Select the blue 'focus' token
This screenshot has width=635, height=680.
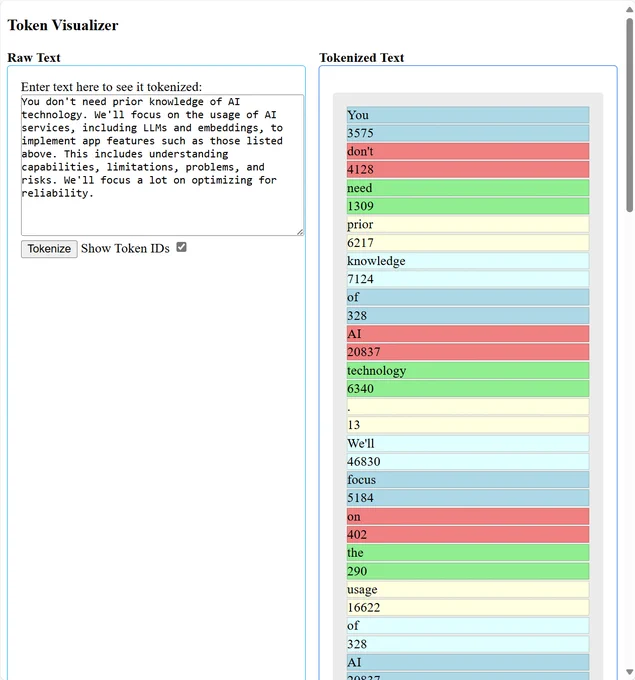(x=468, y=480)
